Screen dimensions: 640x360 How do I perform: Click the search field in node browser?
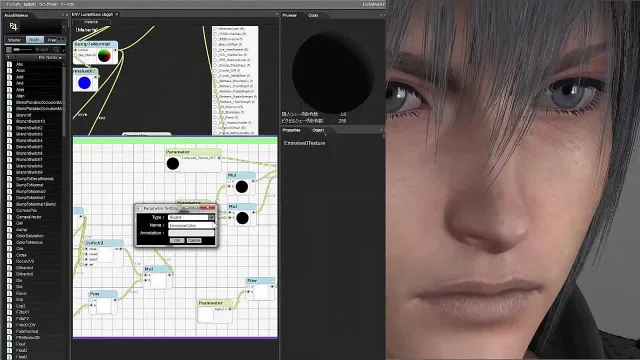tap(44, 49)
